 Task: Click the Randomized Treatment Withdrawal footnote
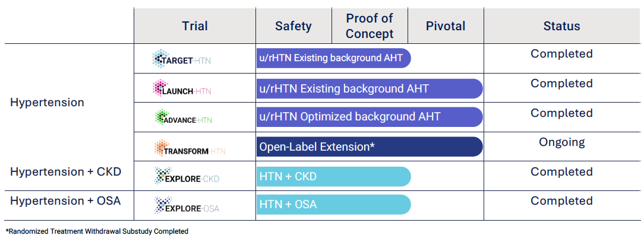pyautogui.click(x=97, y=231)
